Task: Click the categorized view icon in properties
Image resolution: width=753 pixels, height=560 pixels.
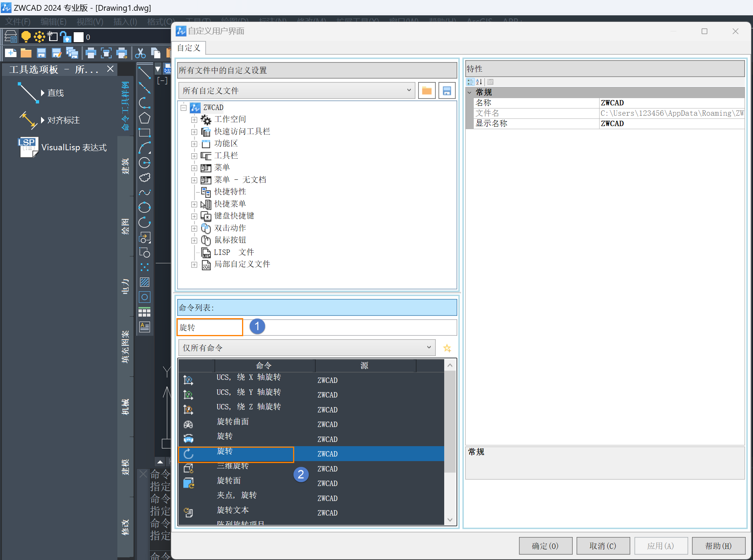Action: (x=470, y=82)
